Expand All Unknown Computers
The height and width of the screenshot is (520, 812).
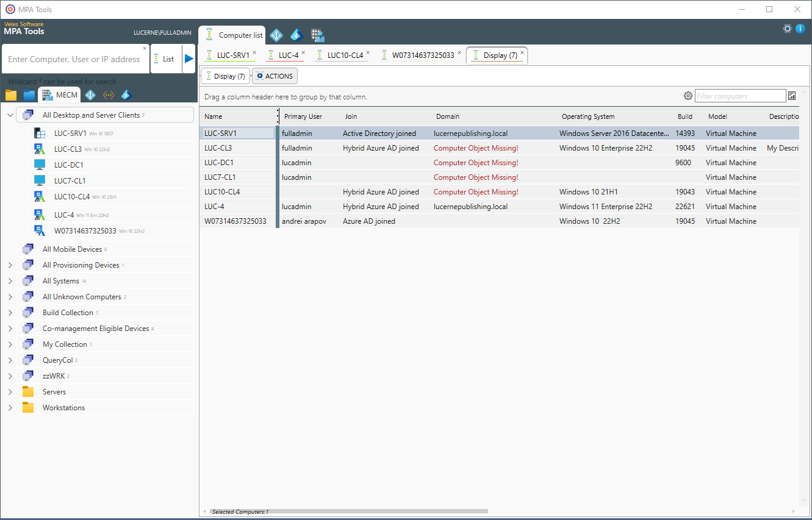point(10,297)
